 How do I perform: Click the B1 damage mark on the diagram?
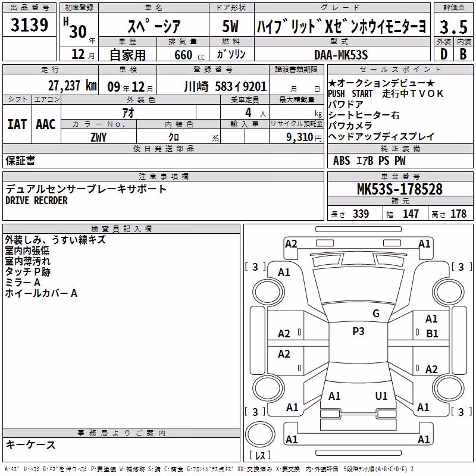(x=432, y=334)
